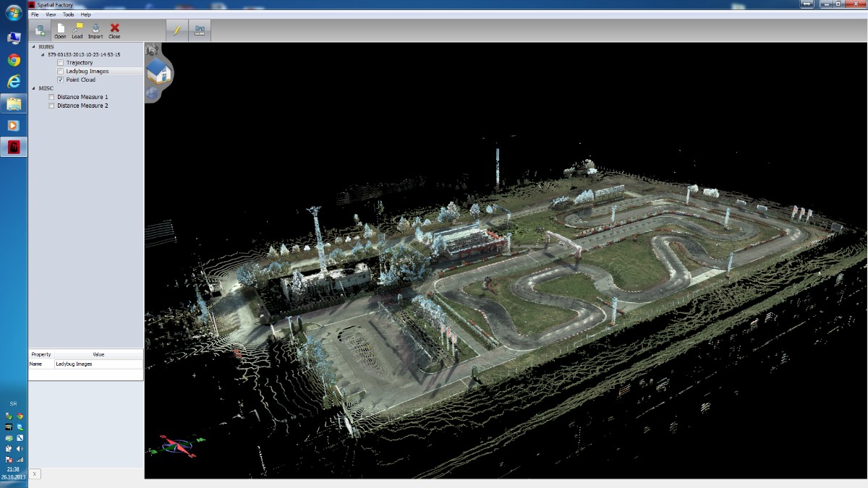Collapse the RUNS tree section
Image resolution: width=868 pixels, height=488 pixels.
click(x=34, y=47)
